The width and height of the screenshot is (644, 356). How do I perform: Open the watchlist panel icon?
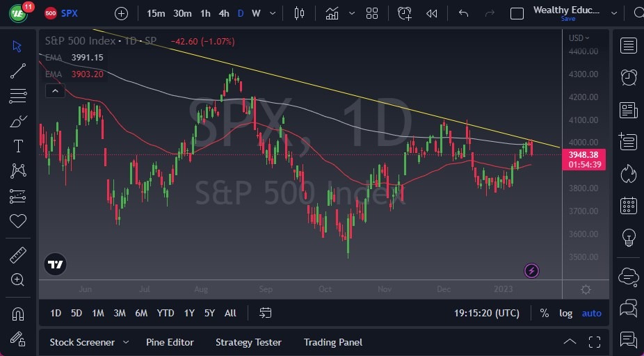[x=629, y=46]
